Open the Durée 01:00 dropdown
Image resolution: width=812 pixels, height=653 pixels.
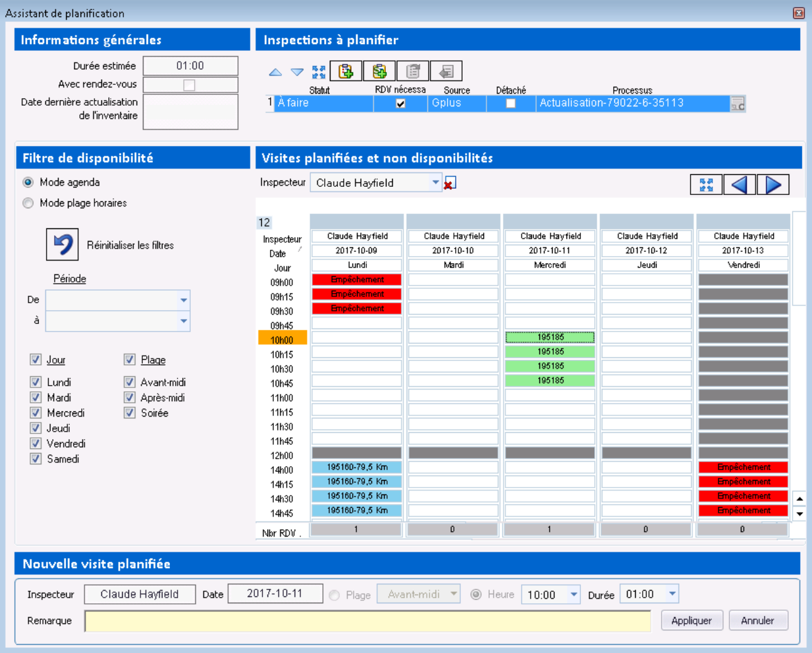point(672,593)
